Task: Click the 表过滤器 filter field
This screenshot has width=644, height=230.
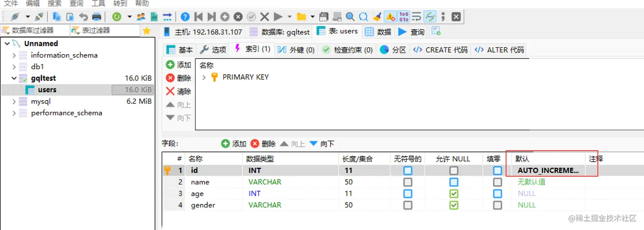Action: (105, 30)
